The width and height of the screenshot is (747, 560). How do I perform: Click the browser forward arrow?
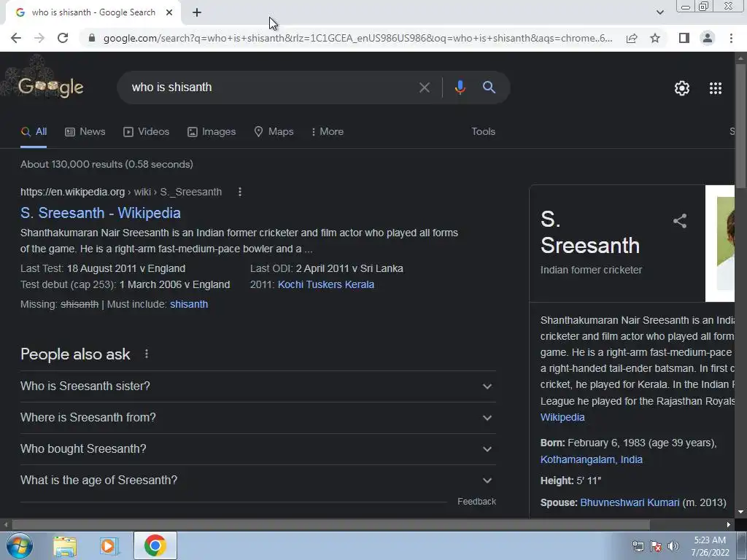point(39,38)
